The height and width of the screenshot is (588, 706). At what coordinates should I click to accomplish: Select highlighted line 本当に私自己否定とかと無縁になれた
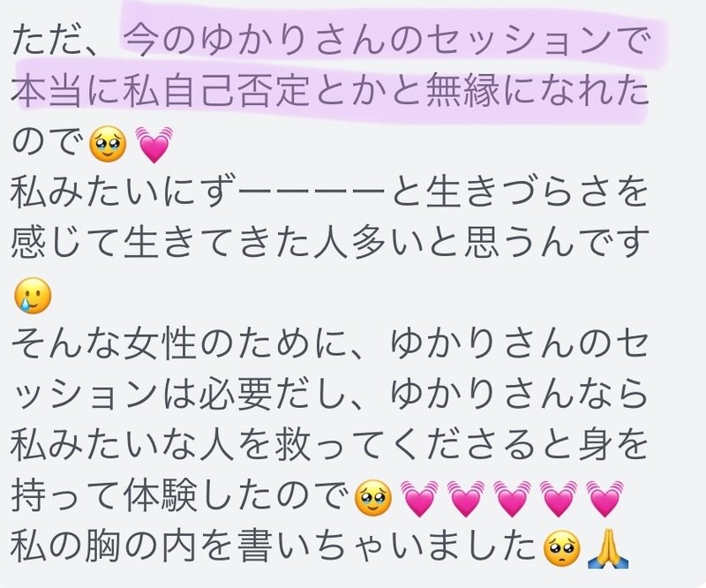click(329, 92)
